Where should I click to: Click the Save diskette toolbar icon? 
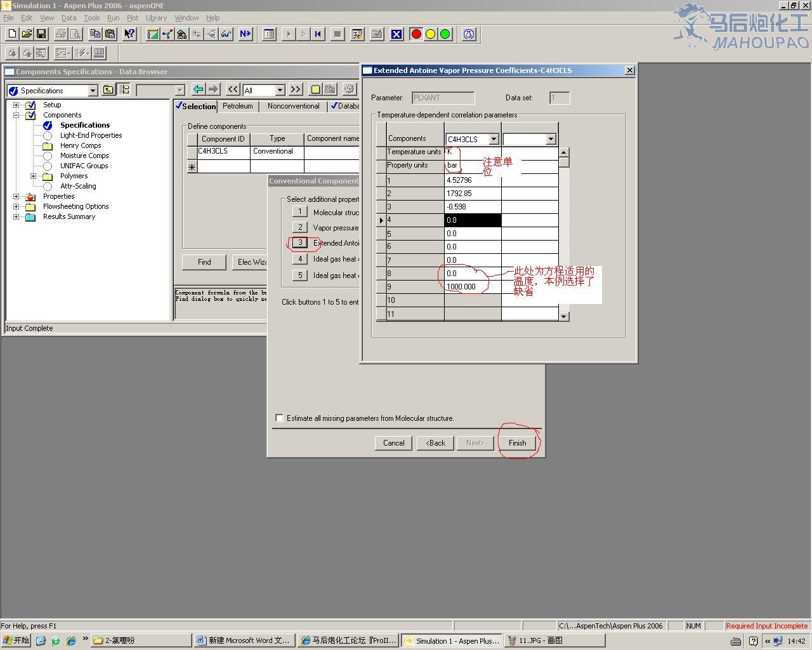pyautogui.click(x=41, y=34)
